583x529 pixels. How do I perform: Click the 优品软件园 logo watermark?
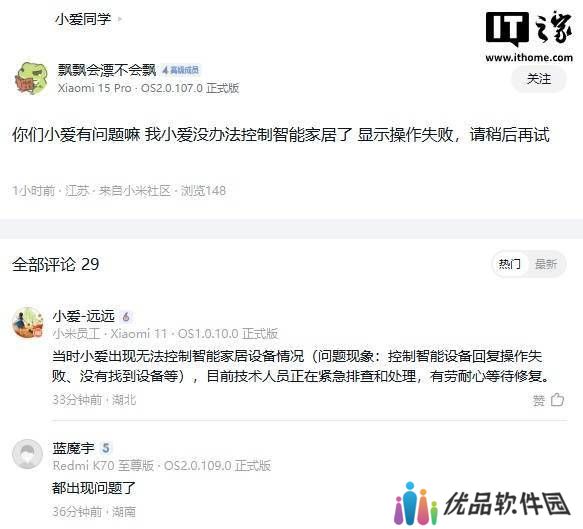[482, 503]
